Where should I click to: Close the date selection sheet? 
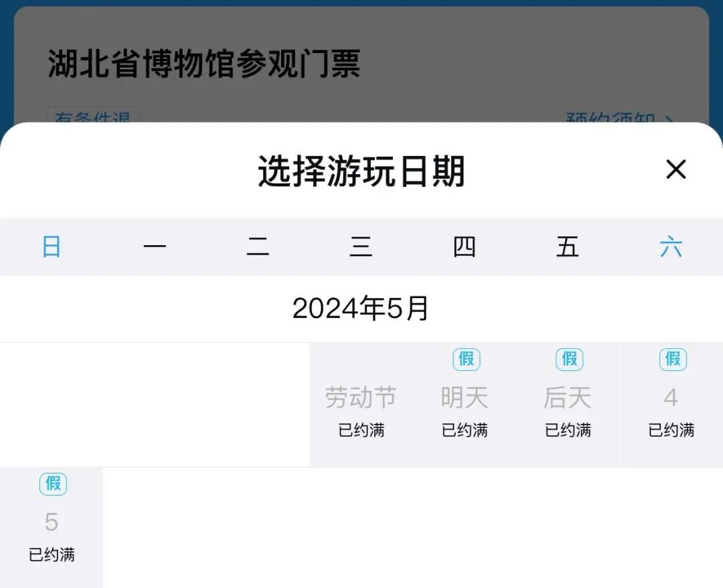pyautogui.click(x=676, y=169)
